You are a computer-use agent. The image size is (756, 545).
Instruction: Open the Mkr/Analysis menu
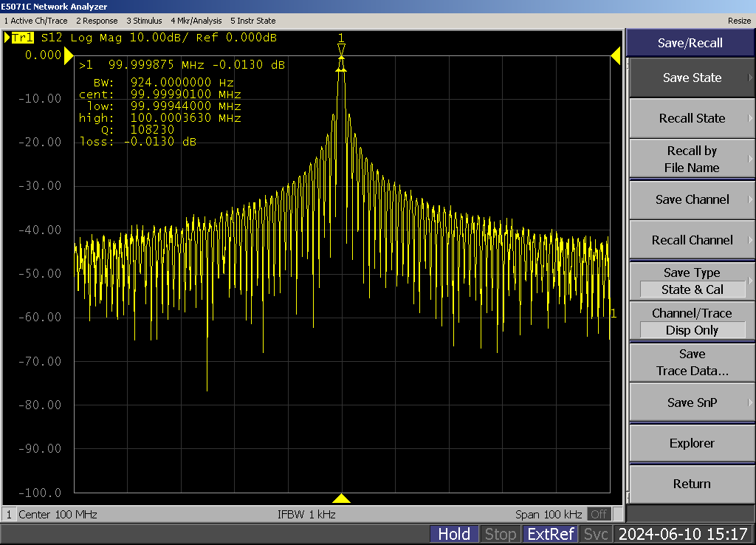coord(196,21)
